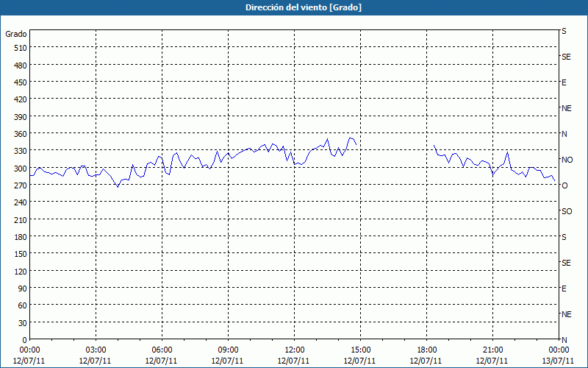Click the first 00:00 time label above 12/07/11

click(29, 350)
